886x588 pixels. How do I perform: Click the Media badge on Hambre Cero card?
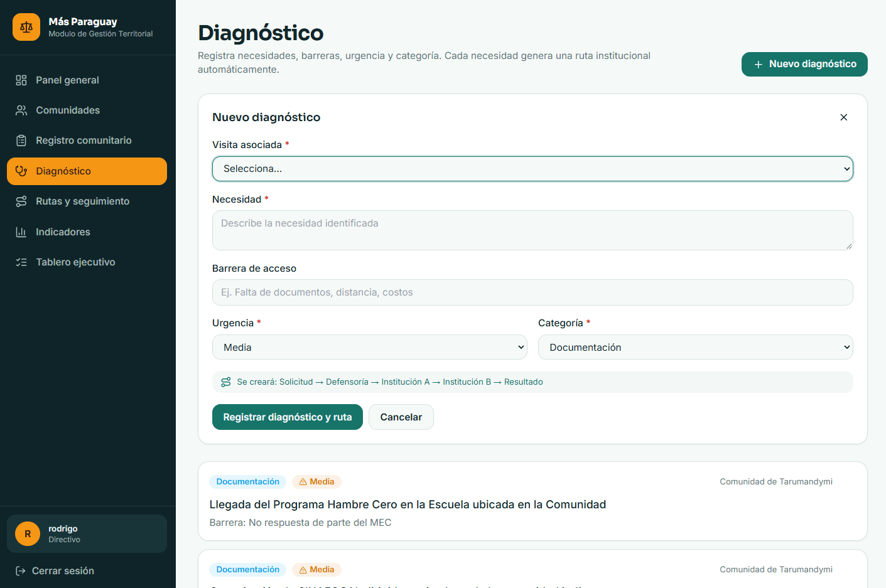pos(317,482)
